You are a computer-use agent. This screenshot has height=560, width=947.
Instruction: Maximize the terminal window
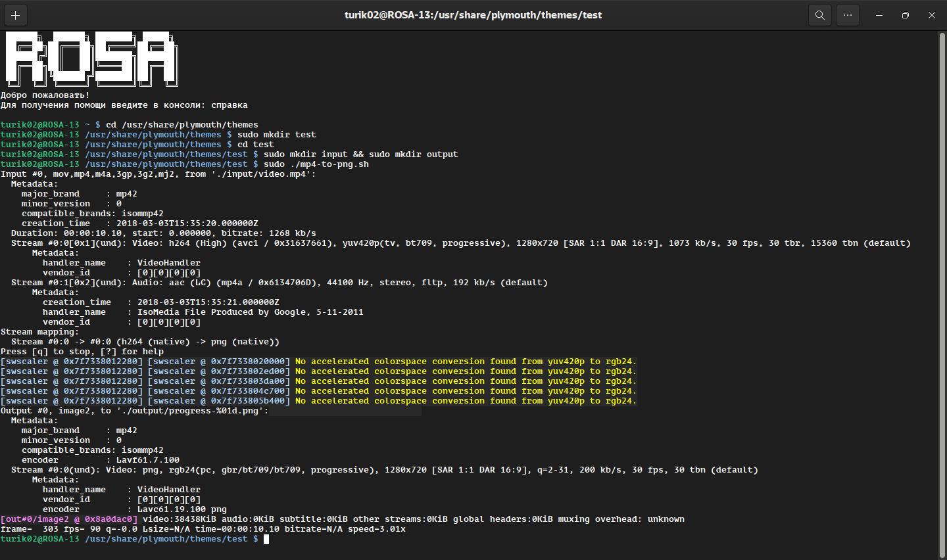coord(906,15)
